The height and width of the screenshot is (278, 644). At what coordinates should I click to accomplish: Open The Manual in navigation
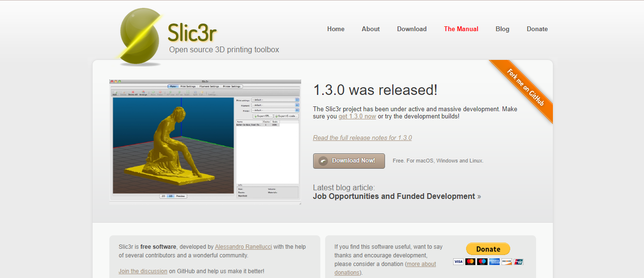point(461,29)
